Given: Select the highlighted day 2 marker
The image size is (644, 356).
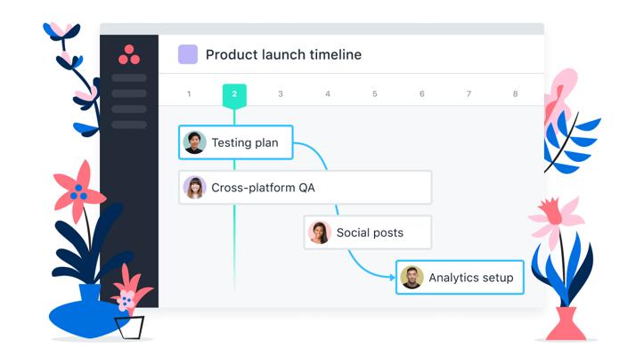Looking at the screenshot, I should [x=234, y=95].
